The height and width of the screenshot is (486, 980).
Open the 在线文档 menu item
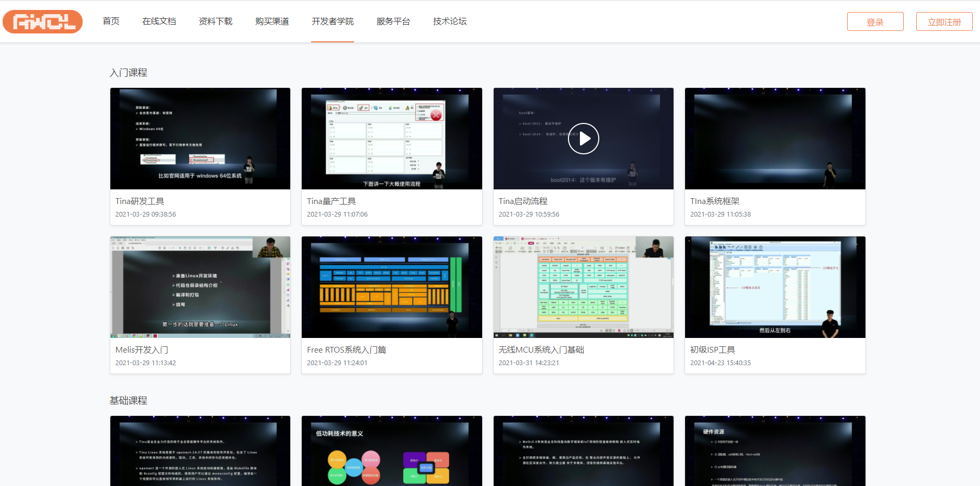tap(159, 21)
